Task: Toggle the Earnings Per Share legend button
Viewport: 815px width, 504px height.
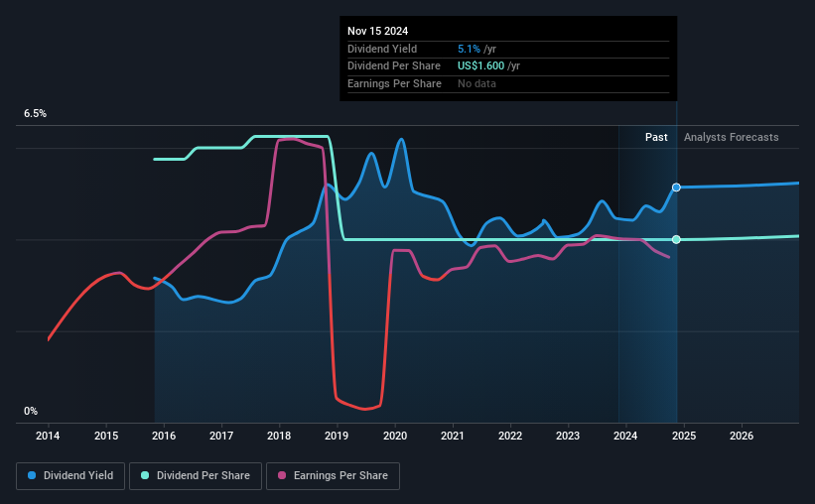Action: [333, 476]
